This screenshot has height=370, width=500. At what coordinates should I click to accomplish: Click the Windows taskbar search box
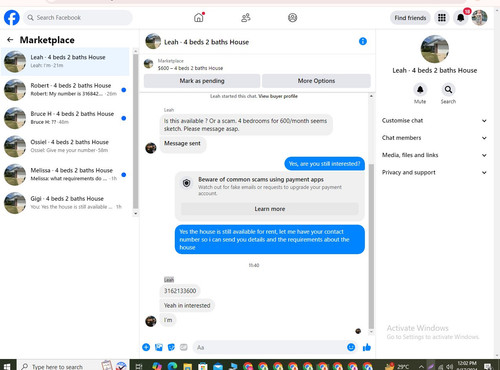click(73, 366)
